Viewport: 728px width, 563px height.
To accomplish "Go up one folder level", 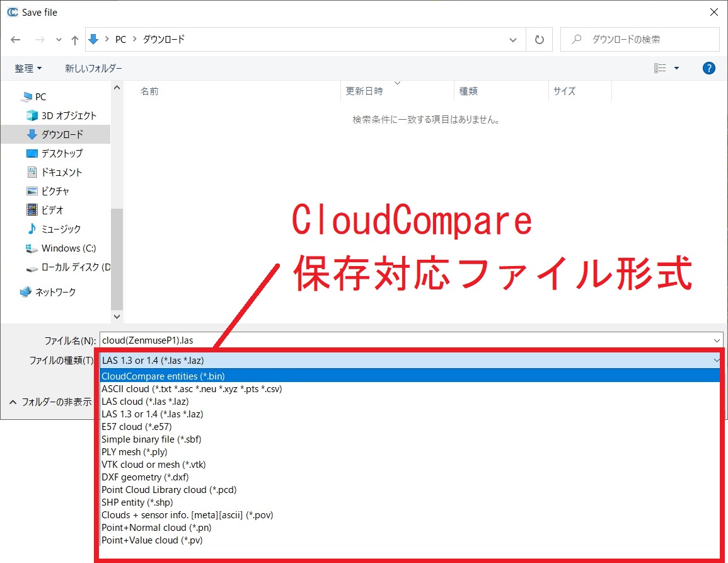I will [x=75, y=40].
